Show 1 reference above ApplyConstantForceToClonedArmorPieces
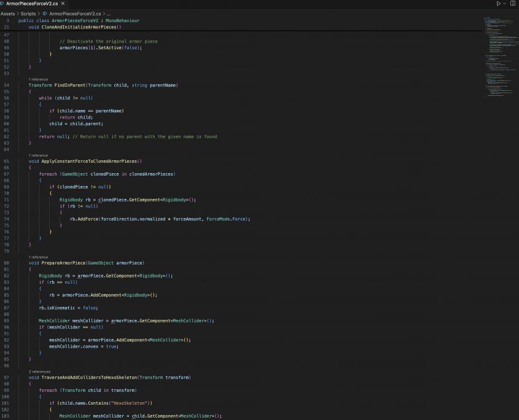 tap(38, 155)
